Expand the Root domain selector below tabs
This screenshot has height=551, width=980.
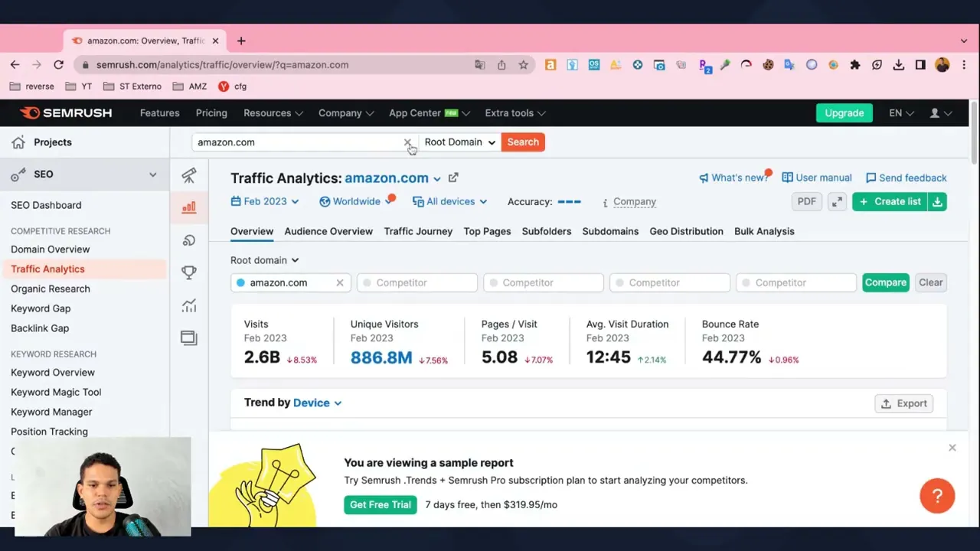point(265,260)
